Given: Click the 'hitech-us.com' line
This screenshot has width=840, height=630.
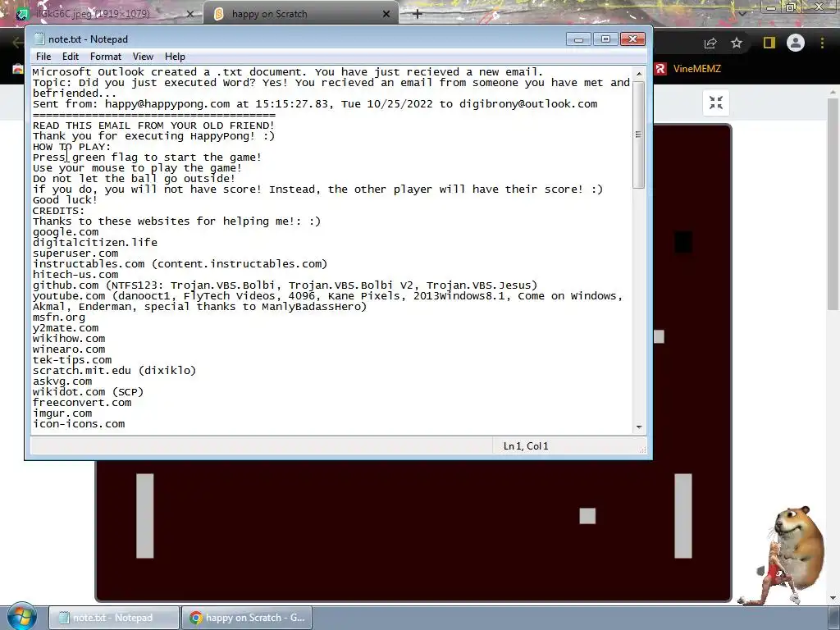Looking at the screenshot, I should pos(75,274).
